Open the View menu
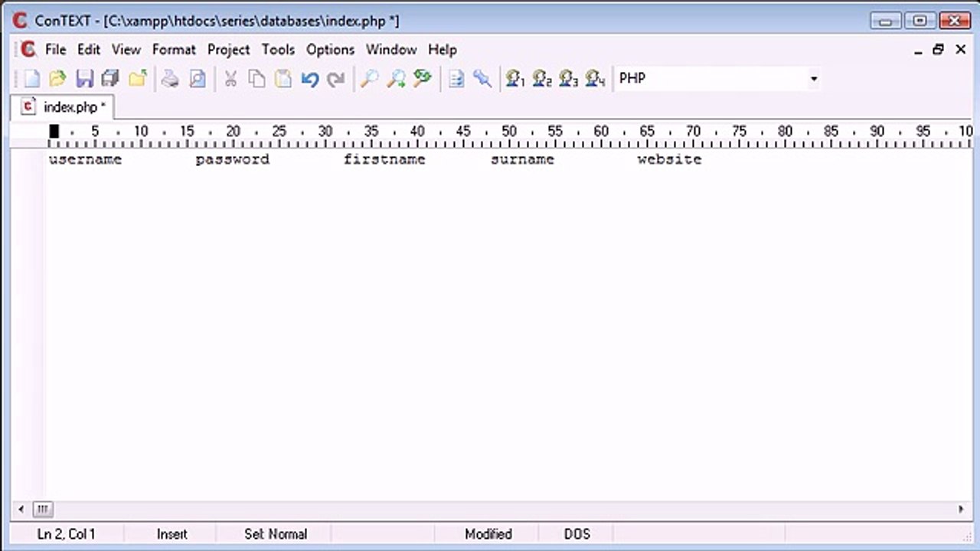The width and height of the screenshot is (980, 551). [126, 49]
